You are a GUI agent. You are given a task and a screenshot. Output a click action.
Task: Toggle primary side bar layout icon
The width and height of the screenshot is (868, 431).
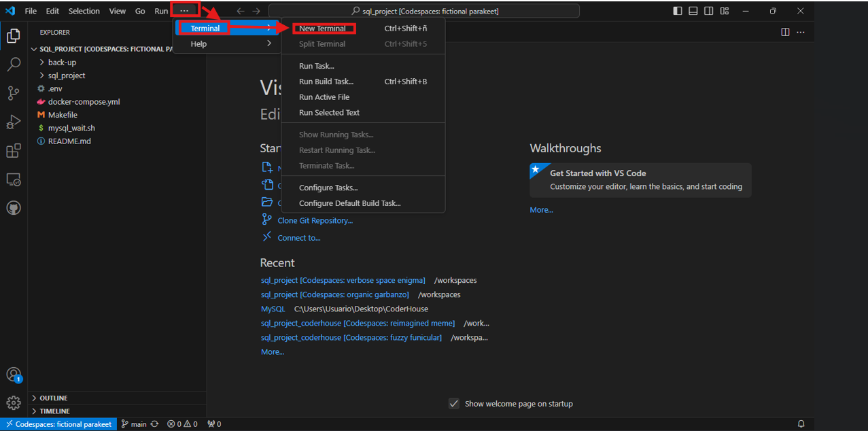point(678,11)
